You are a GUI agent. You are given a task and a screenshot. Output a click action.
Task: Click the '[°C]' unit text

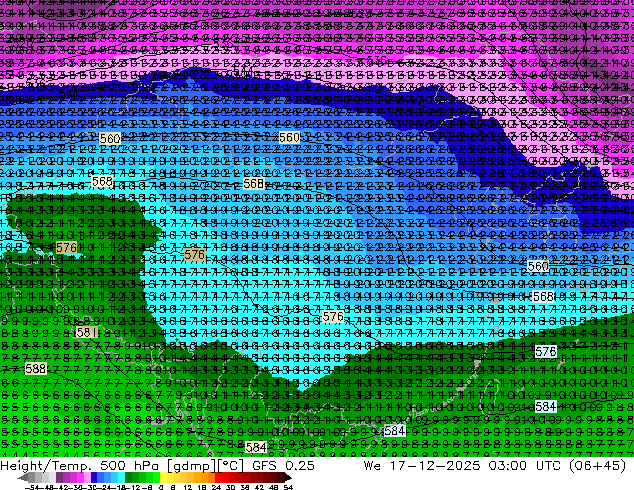(x=231, y=466)
